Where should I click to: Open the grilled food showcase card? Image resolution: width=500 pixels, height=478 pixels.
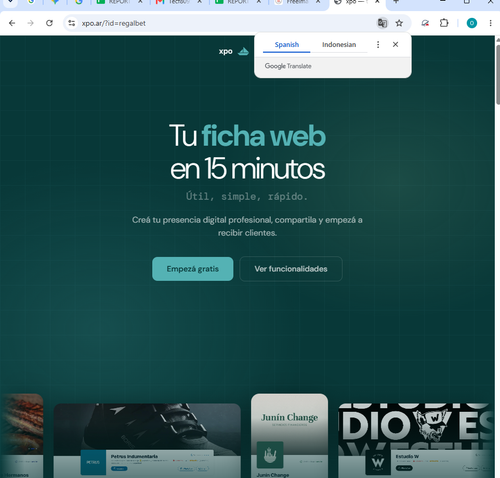pyautogui.click(x=22, y=436)
